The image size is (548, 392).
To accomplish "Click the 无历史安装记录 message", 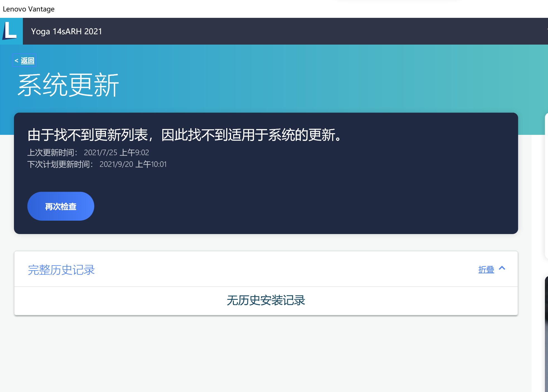I will click(x=266, y=300).
